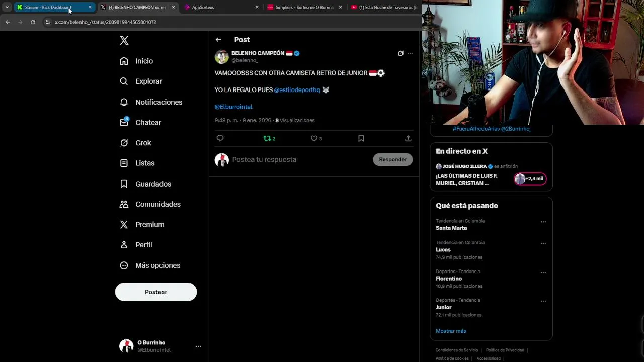This screenshot has height=362, width=644.
Task: Close the Kick Dashboard tab
Action: (x=90, y=7)
